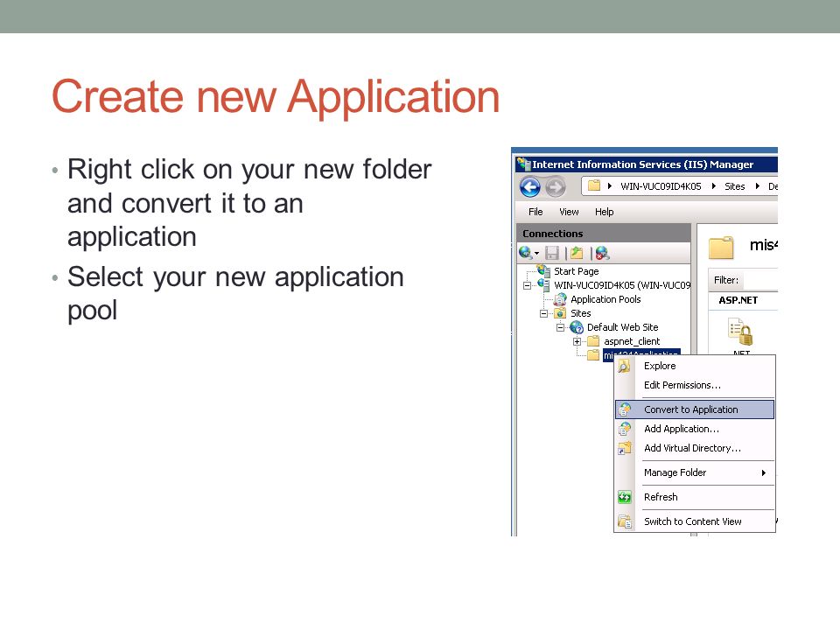This screenshot has width=840, height=630.
Task: Click the Up folder icon in Connections toolbar
Action: [x=577, y=253]
